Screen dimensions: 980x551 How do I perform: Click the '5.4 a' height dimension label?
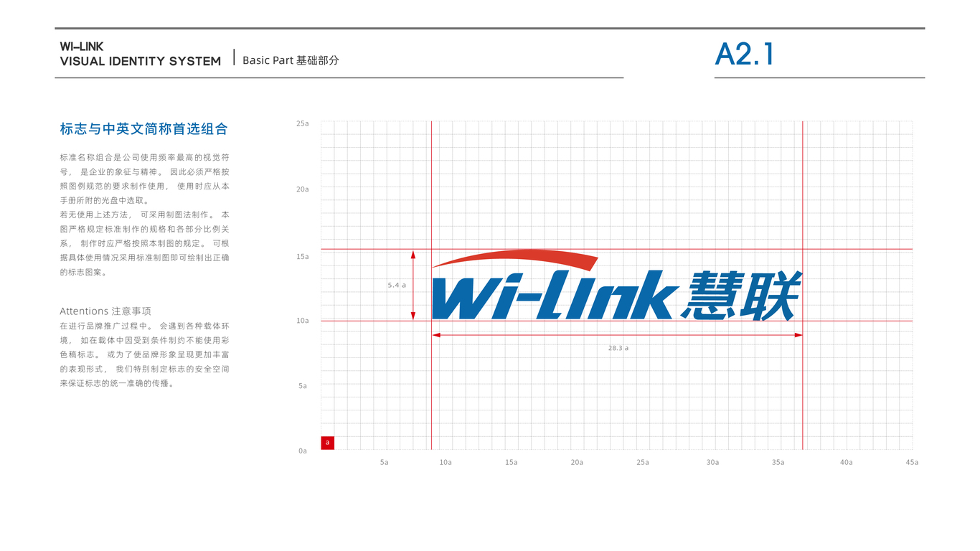[397, 285]
